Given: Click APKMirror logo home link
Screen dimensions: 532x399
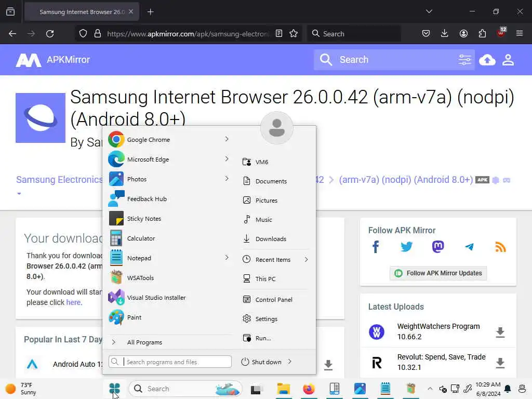Looking at the screenshot, I should (x=53, y=60).
